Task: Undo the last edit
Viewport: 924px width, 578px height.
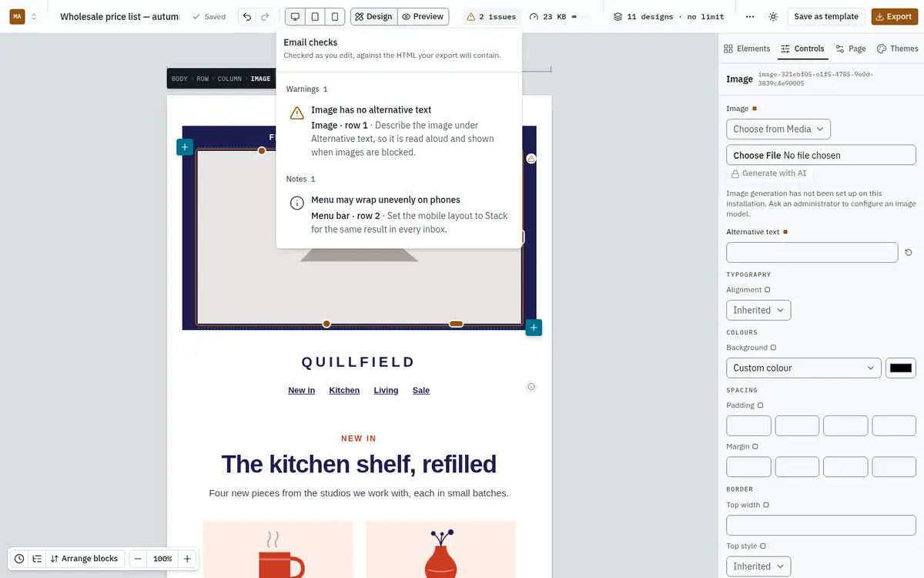Action: 247,16
